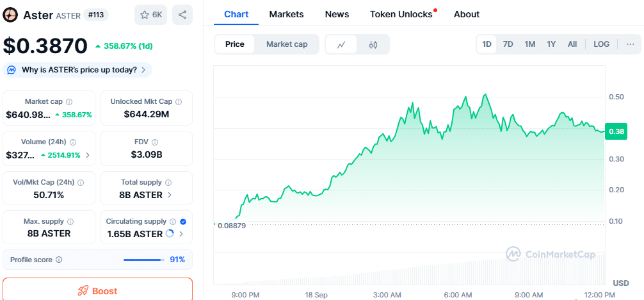Show info for Total supply
The height and width of the screenshot is (300, 644).
(168, 182)
